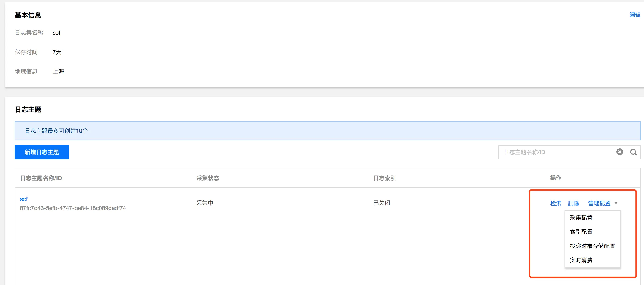644x285 pixels.
Task: Select 实时消费 menu item
Action: point(581,260)
